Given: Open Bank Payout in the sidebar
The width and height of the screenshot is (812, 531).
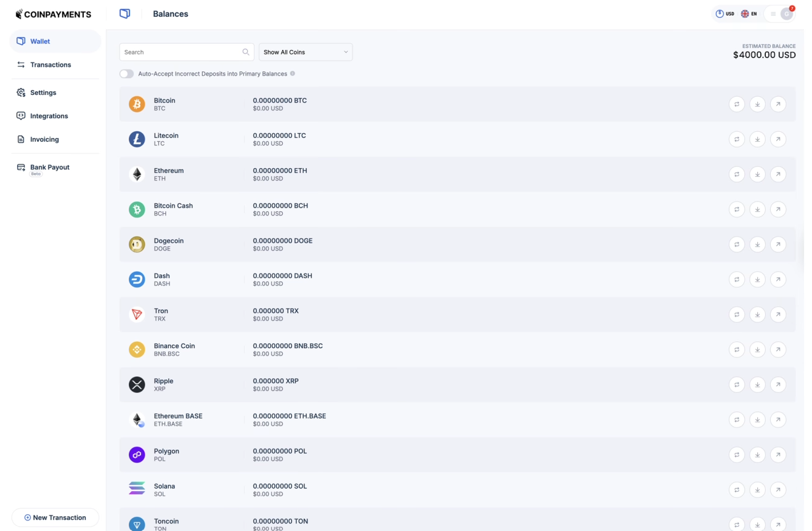Looking at the screenshot, I should pyautogui.click(x=55, y=168).
